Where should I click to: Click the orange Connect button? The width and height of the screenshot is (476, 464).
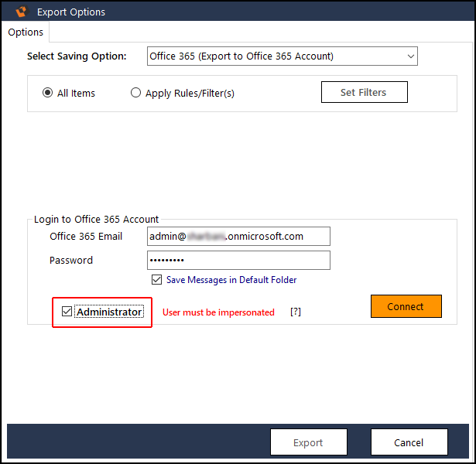[x=406, y=306]
